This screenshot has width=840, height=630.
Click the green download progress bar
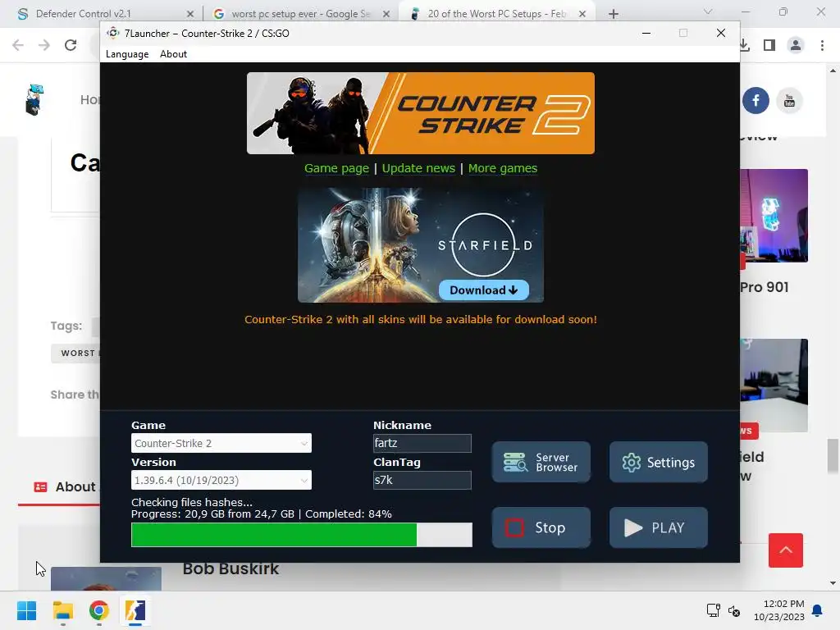click(x=302, y=535)
